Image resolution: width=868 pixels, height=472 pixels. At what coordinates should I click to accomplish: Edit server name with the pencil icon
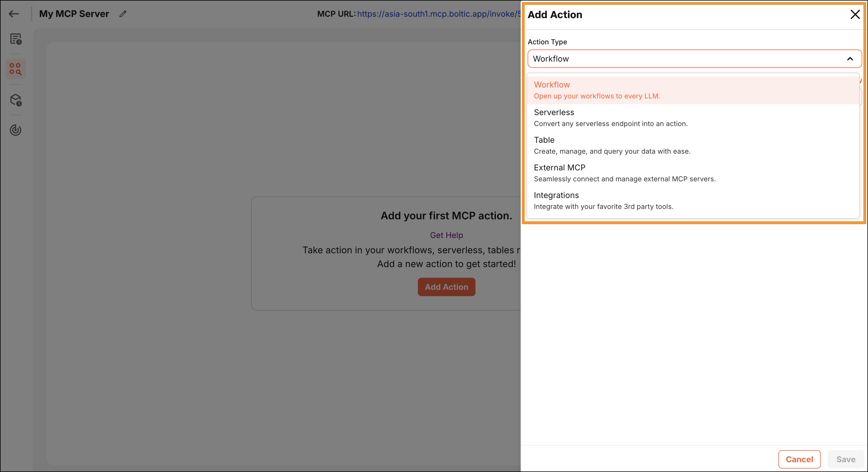pos(123,14)
